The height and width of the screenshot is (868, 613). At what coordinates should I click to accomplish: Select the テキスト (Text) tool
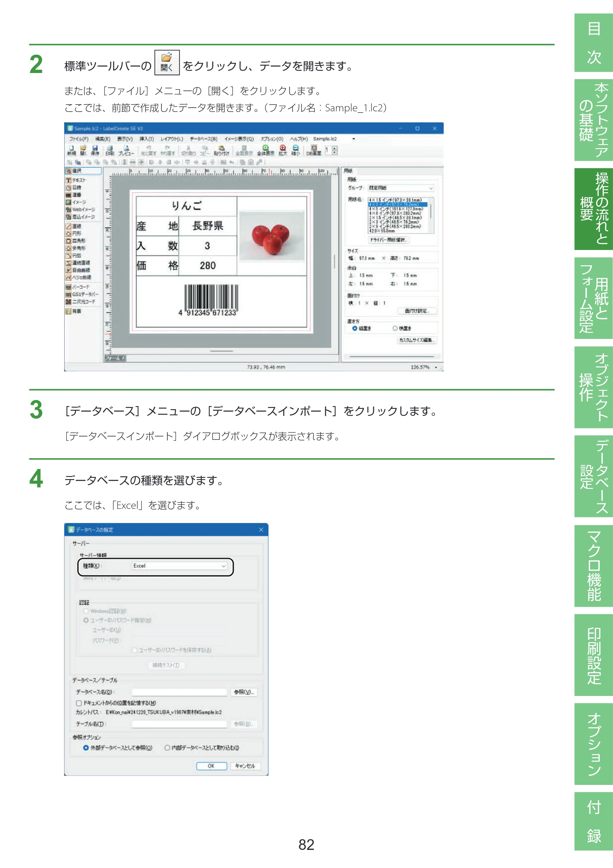click(76, 180)
